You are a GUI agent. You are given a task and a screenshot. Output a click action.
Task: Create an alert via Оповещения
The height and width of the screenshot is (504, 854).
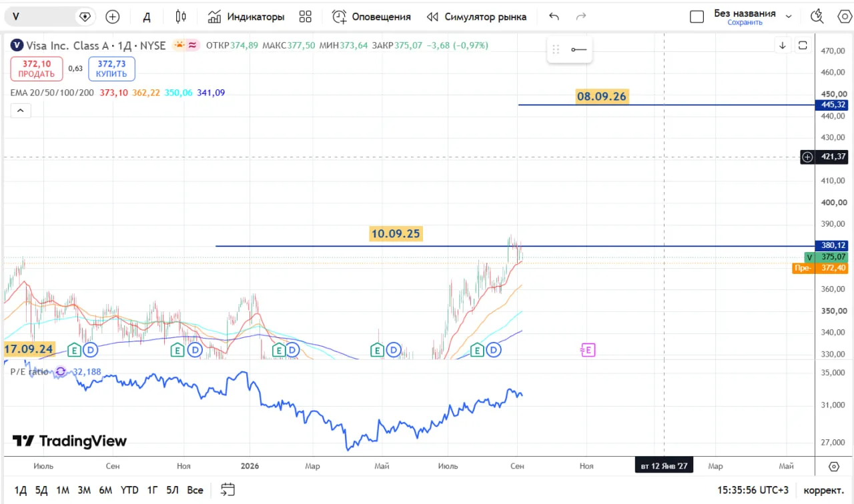click(x=372, y=17)
